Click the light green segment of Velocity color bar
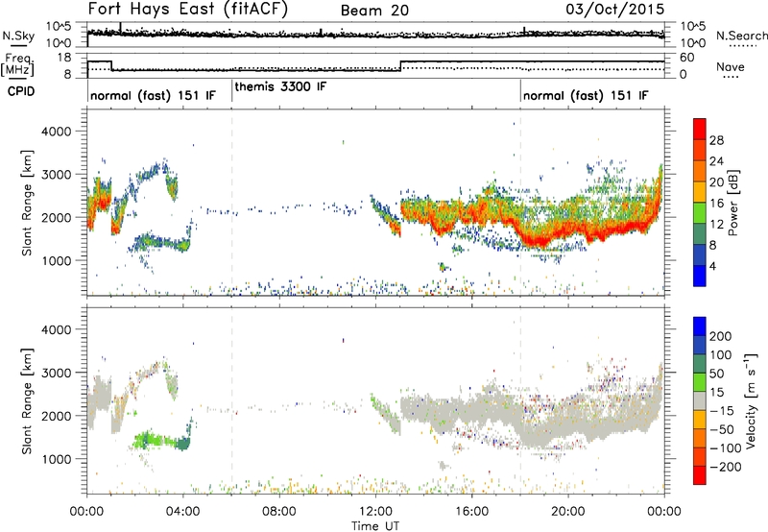Screen dimensions: 768x532 (x=700, y=382)
